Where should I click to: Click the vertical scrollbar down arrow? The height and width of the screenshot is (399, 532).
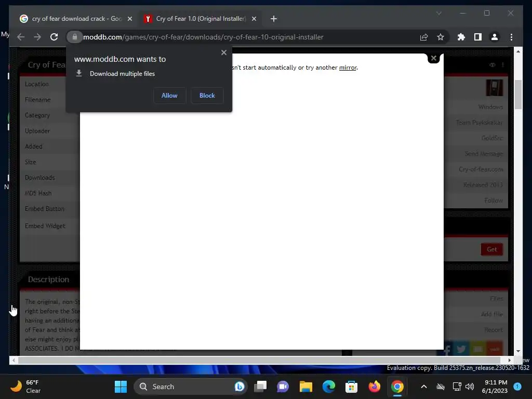pyautogui.click(x=518, y=352)
